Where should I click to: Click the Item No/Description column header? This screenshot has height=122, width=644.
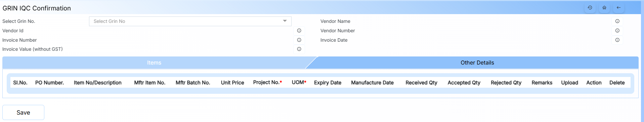(97, 83)
